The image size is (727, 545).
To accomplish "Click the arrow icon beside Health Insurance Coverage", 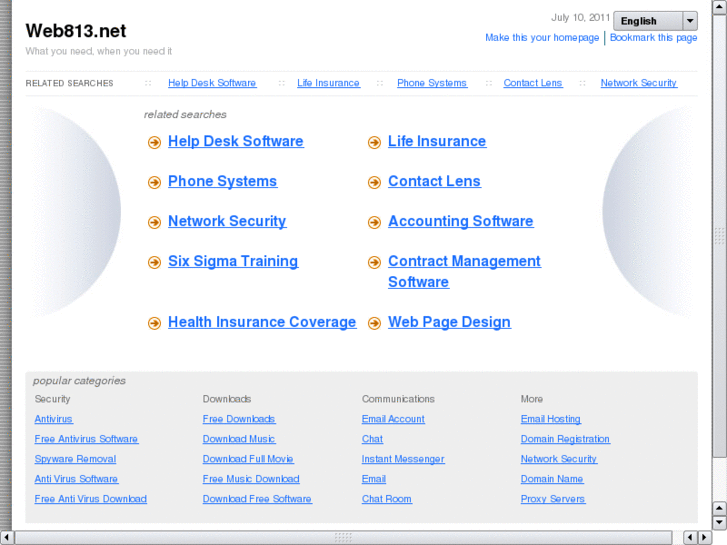I will click(x=154, y=323).
